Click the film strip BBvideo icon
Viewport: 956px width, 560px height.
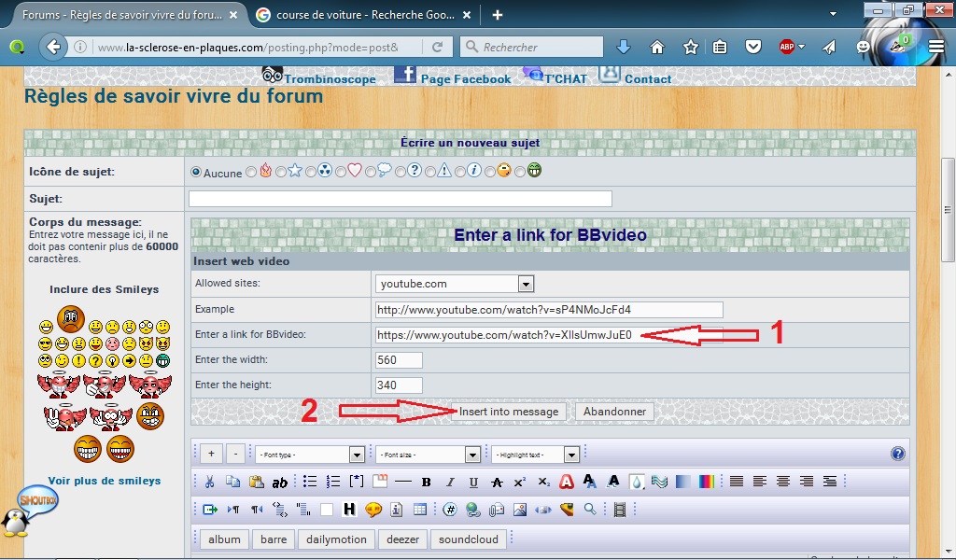click(620, 510)
